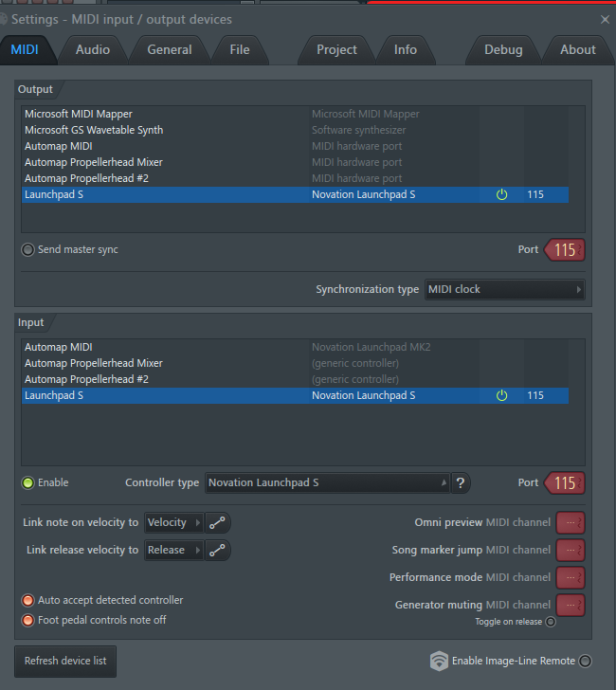Toggle the Toggle on release option

point(551,622)
